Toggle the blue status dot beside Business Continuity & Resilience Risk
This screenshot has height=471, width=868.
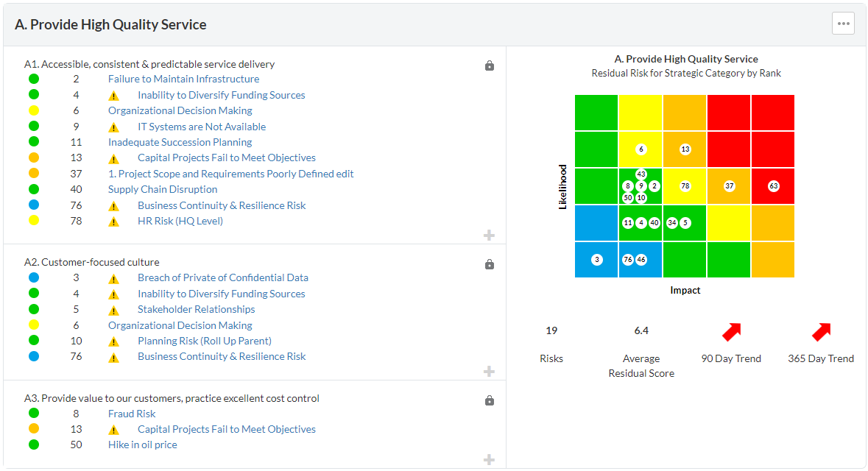tap(33, 205)
